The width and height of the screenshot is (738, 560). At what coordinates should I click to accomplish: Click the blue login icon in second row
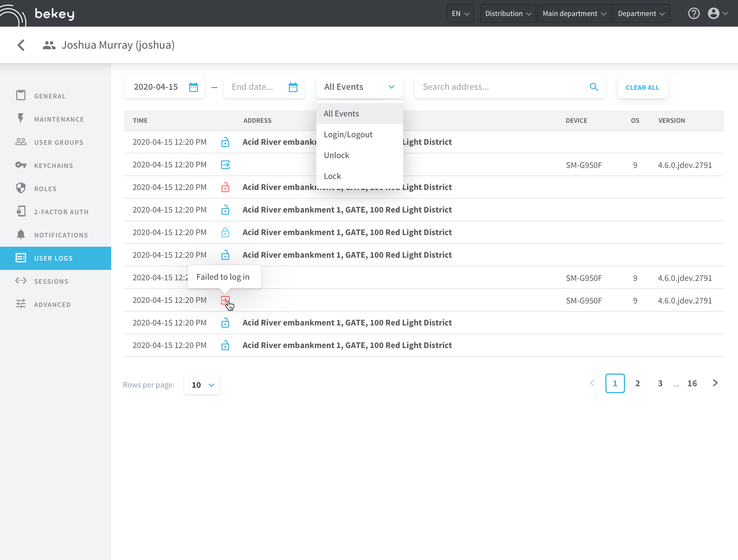pos(225,165)
